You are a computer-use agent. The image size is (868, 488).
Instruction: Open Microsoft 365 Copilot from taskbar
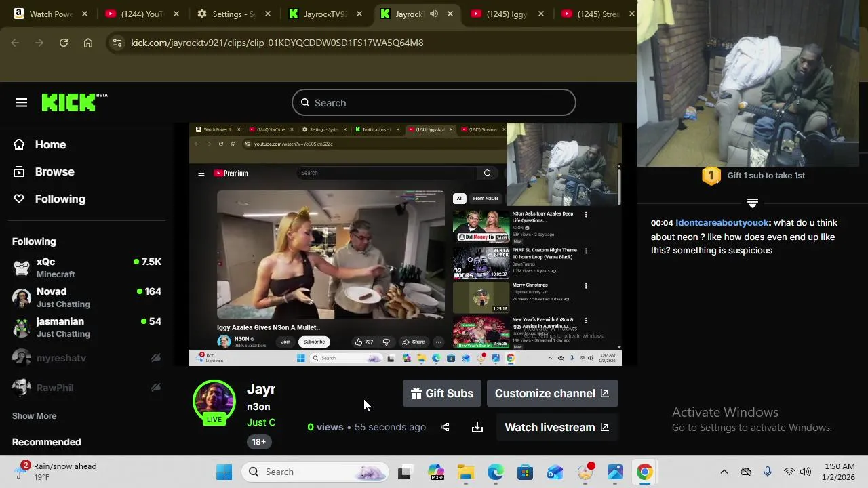point(435,472)
